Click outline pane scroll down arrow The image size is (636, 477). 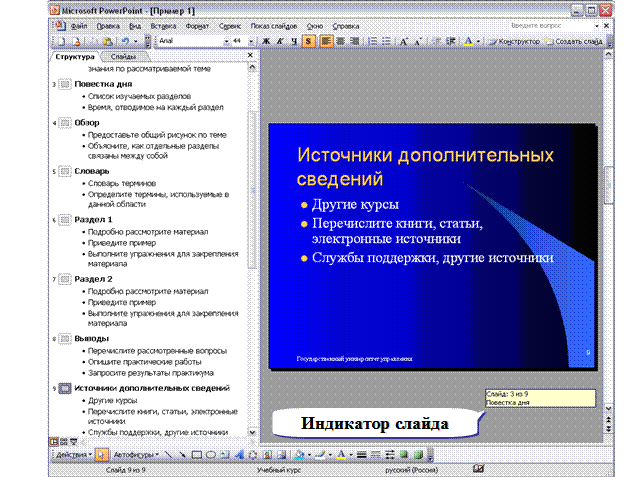click(252, 432)
